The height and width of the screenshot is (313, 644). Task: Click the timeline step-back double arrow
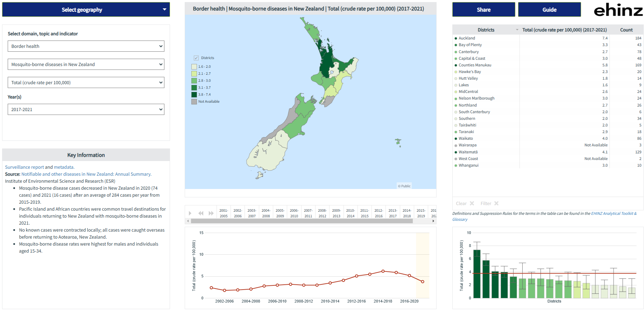tap(201, 213)
